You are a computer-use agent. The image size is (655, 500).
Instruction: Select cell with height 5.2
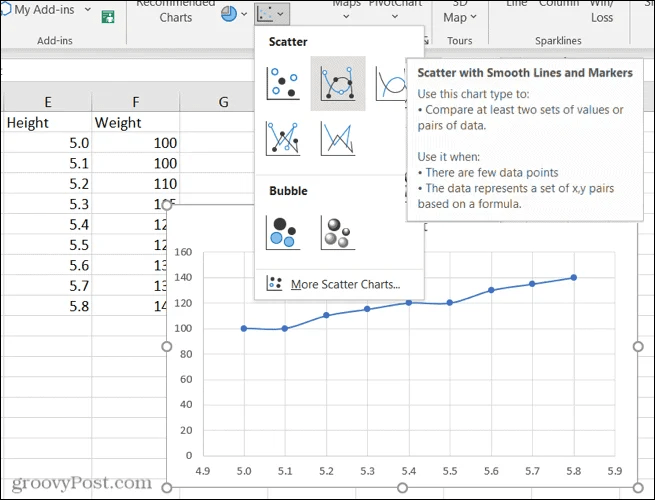pyautogui.click(x=47, y=184)
